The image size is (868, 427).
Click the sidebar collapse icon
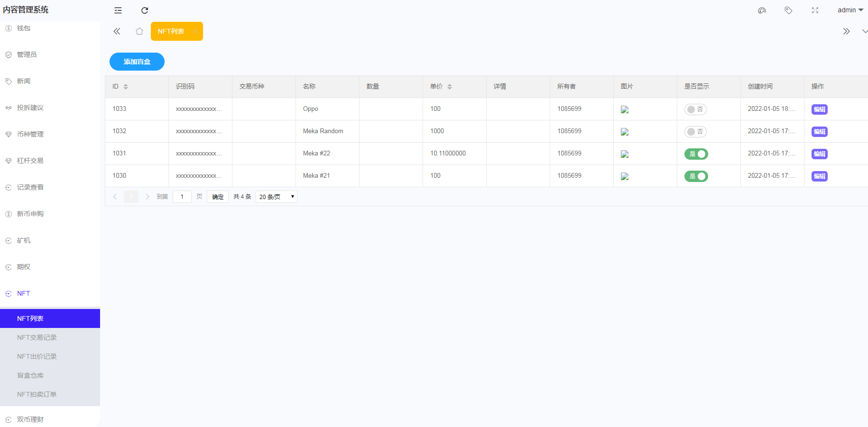click(x=118, y=10)
